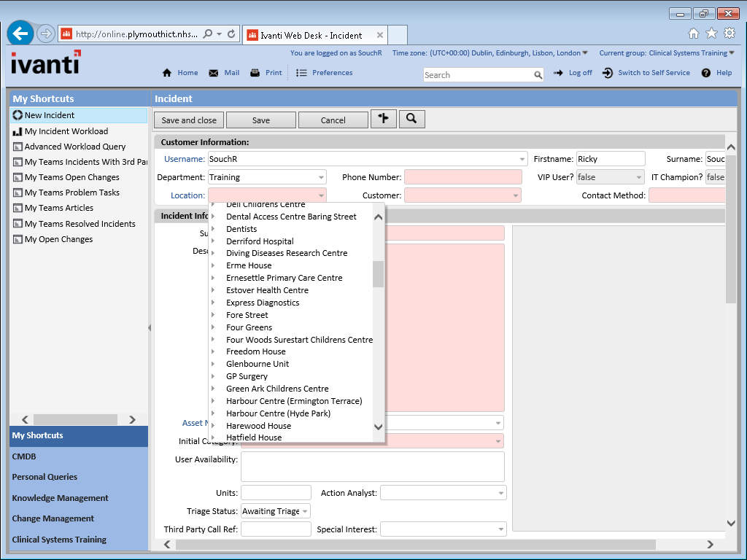
Task: Click Advanced Workload Query icon
Action: pos(18,147)
